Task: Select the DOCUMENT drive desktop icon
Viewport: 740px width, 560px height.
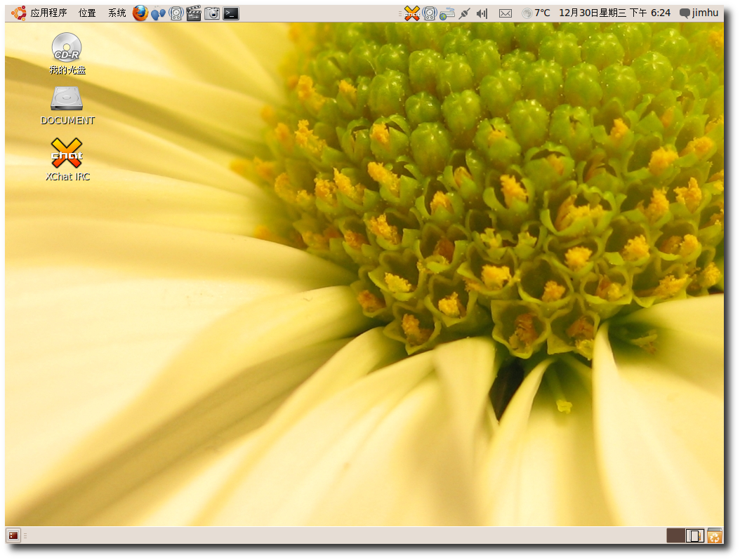Action: point(67,106)
